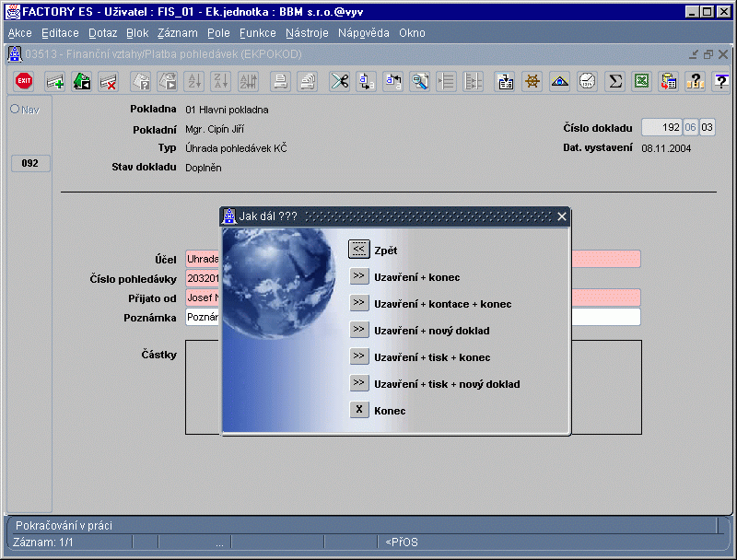Click the delete record icon
Screen dimensions: 737x560
[108, 81]
